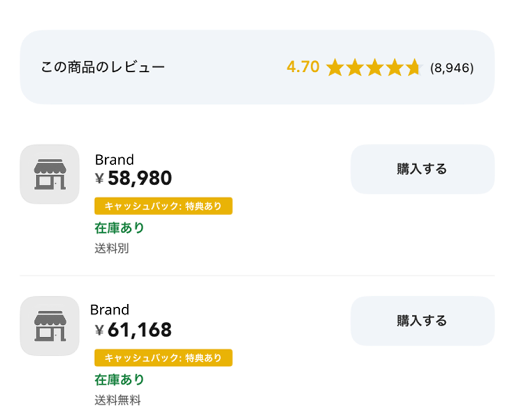The image size is (528, 420).
Task: Click the 送料別 shipping note
Action: coord(112,248)
